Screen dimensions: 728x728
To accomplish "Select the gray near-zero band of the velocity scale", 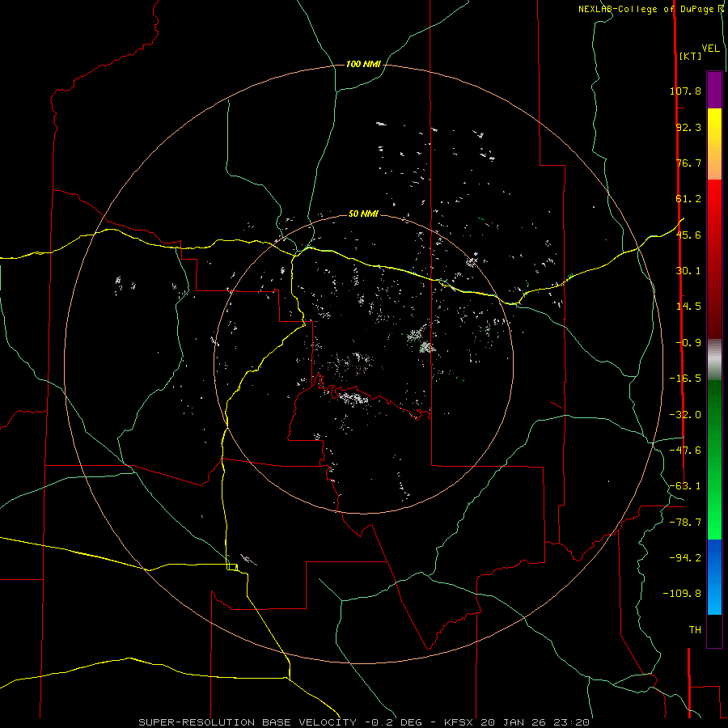I will coord(714,359).
